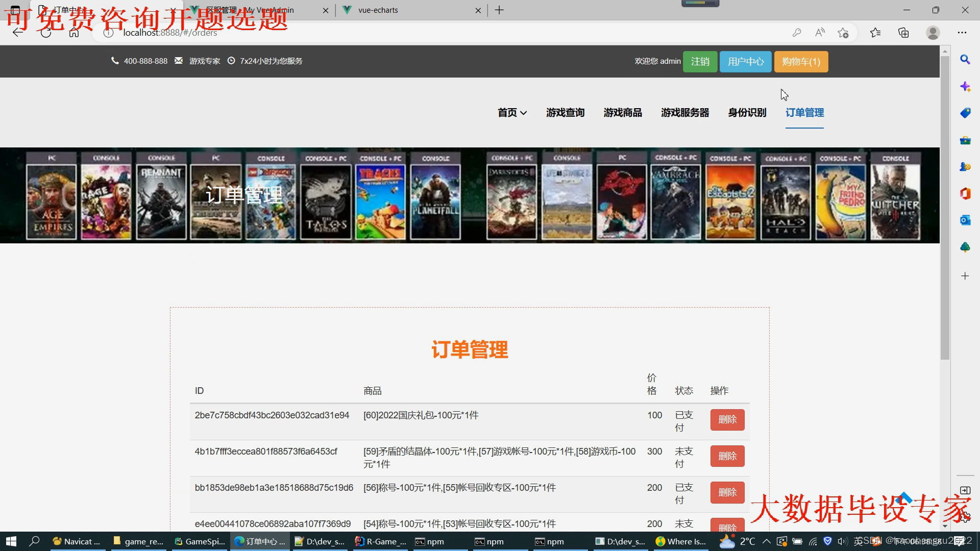Click the Remnant game cover
The image size is (980, 551).
tap(161, 202)
